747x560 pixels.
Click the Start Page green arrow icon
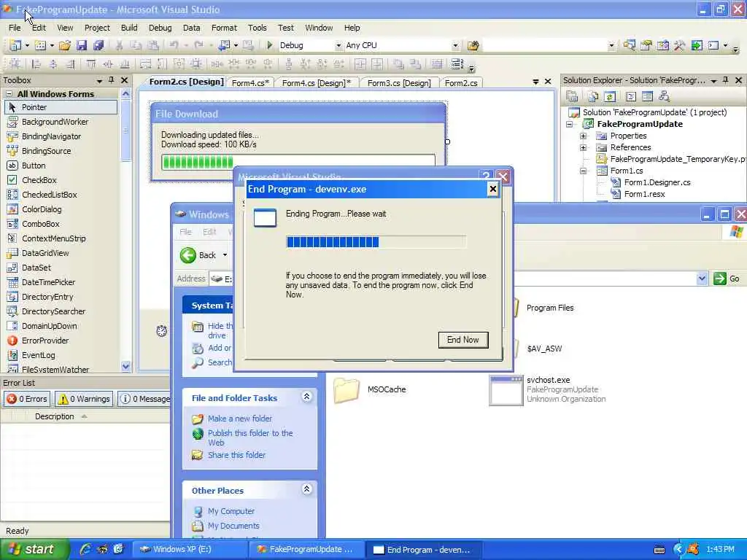click(697, 45)
